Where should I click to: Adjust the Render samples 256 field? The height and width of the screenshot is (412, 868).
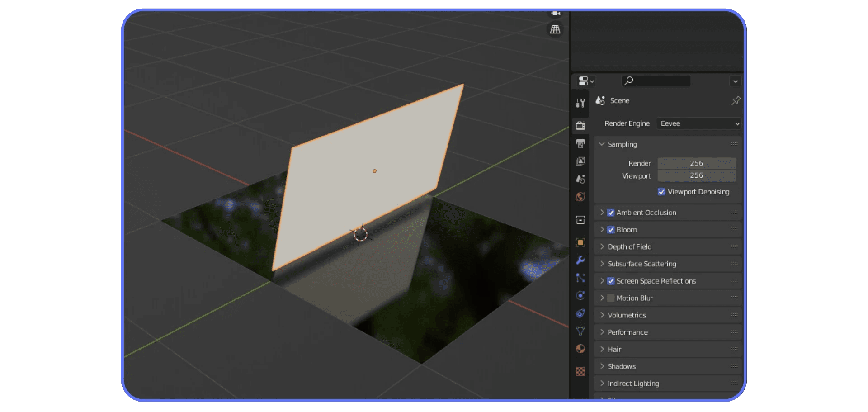click(697, 163)
